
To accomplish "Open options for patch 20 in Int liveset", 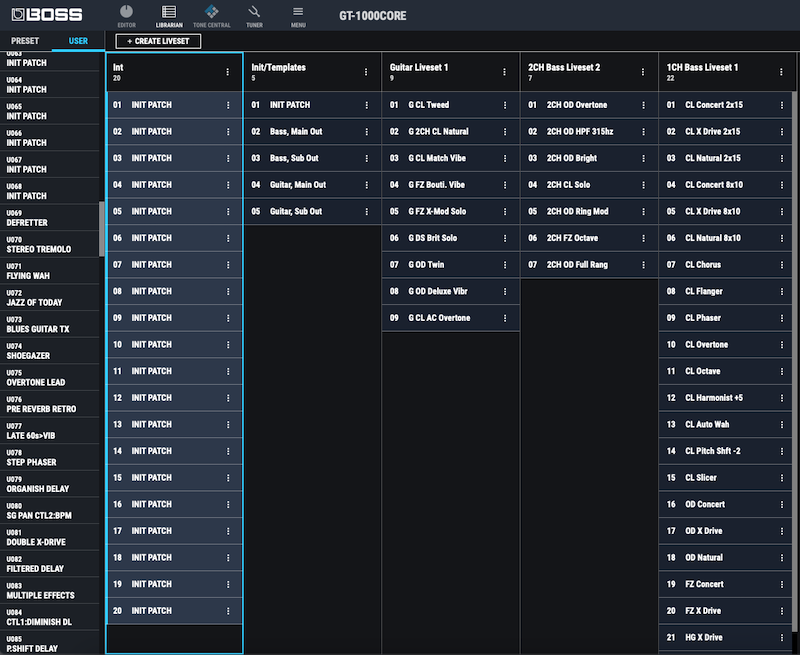I will [x=228, y=611].
